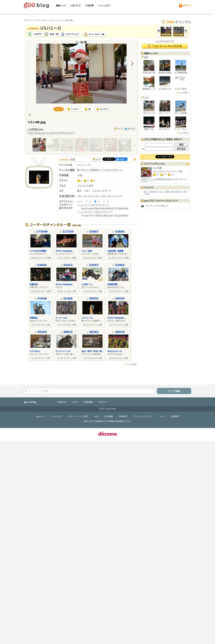Screen dimensions: 215x644
Task: Select the 中 slideshow size option
Action: tap(95, 201)
